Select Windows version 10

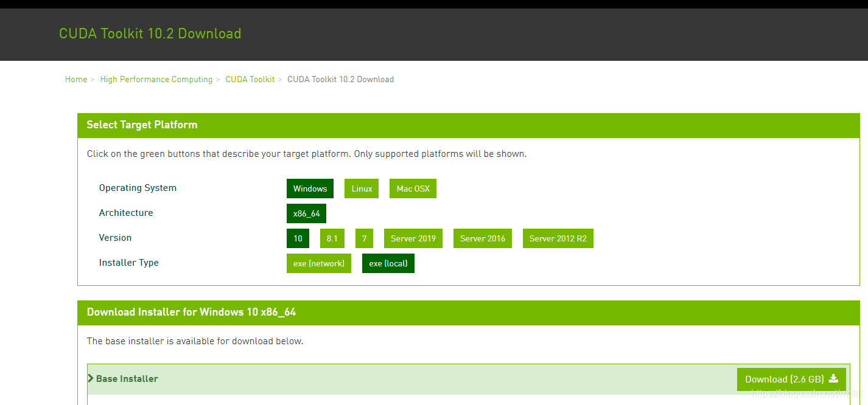[x=298, y=238]
